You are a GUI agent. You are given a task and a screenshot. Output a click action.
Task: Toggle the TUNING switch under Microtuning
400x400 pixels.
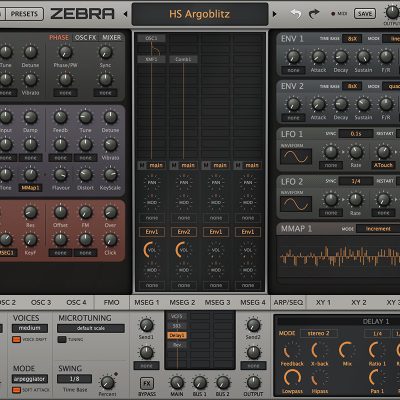coord(62,340)
